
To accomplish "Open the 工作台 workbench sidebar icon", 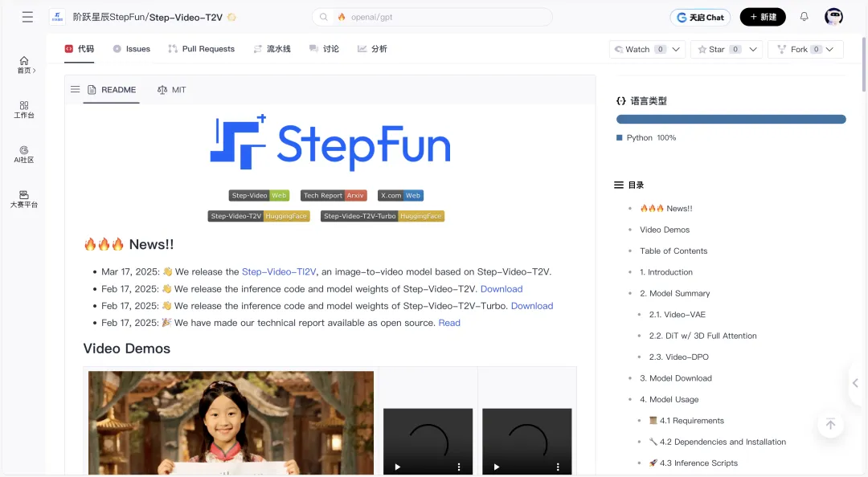I will tap(24, 109).
